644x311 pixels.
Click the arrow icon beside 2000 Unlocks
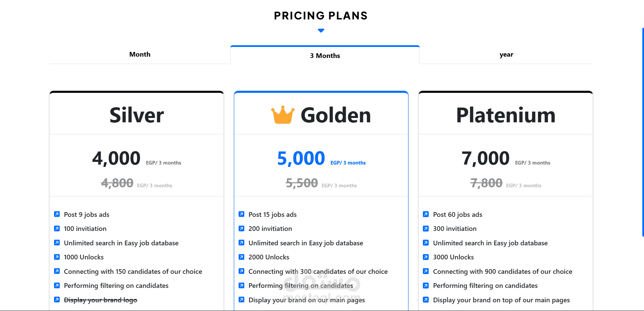242,257
